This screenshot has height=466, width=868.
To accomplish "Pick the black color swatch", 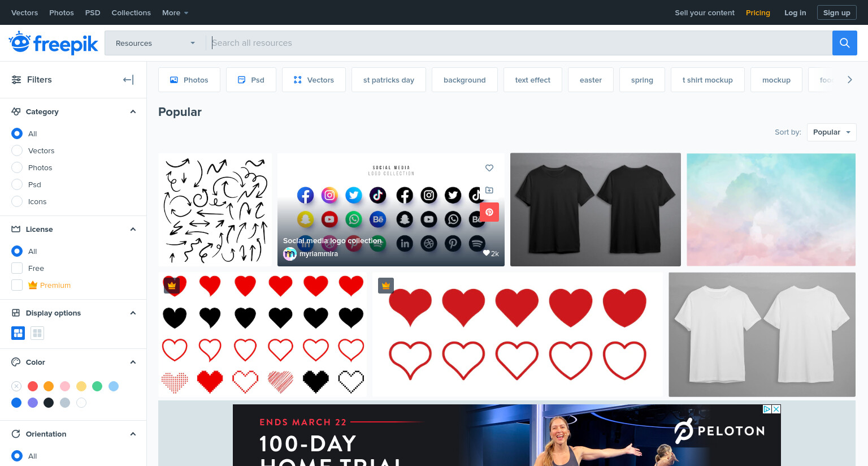I will point(49,403).
